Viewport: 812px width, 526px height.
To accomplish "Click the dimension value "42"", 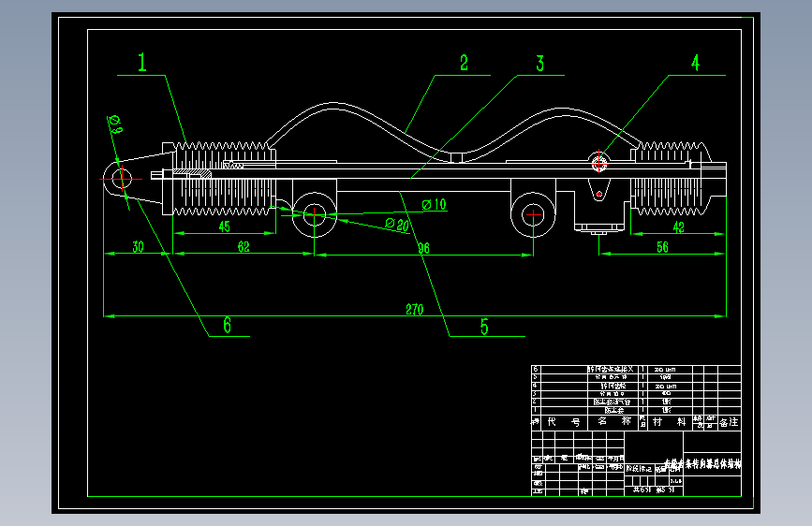I will pos(678,227).
